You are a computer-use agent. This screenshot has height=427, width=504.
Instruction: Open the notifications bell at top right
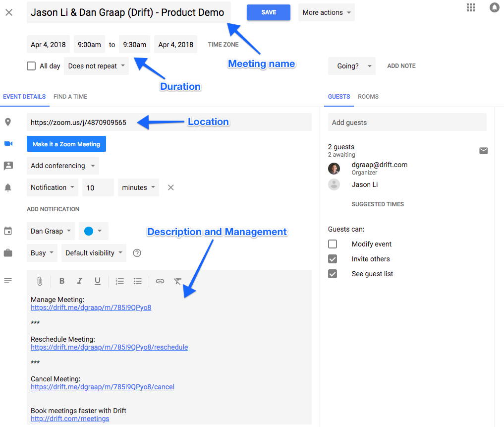495,7
